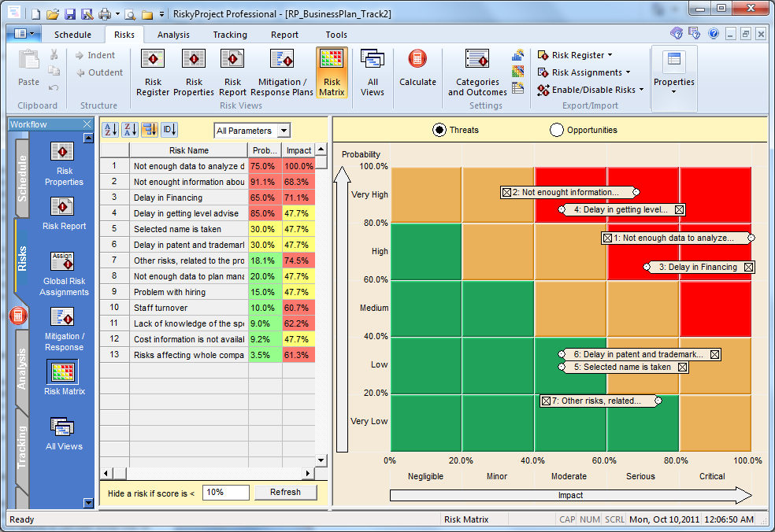
Task: Toggle checkbox on risk 3 Delay in Financing label
Action: 749,268
